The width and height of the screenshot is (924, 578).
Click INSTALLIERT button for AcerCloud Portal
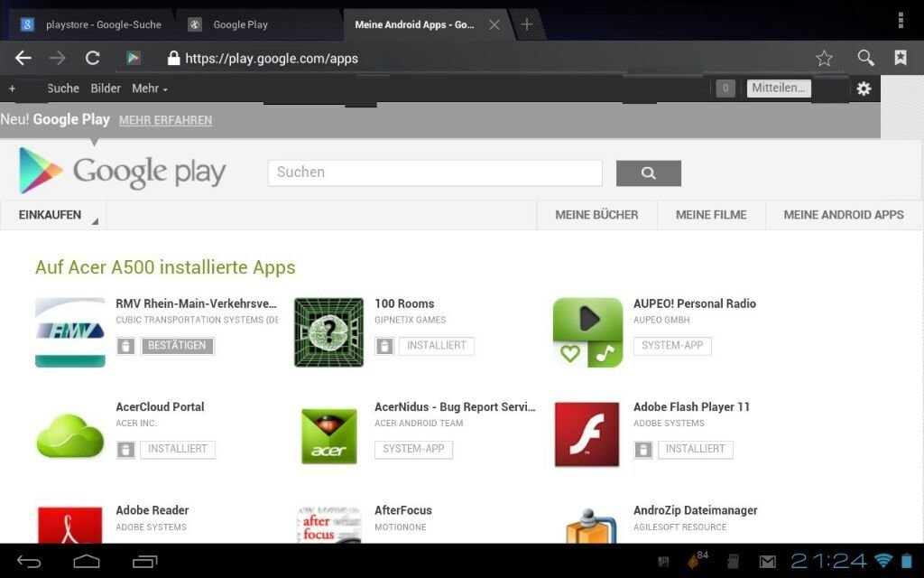point(178,450)
